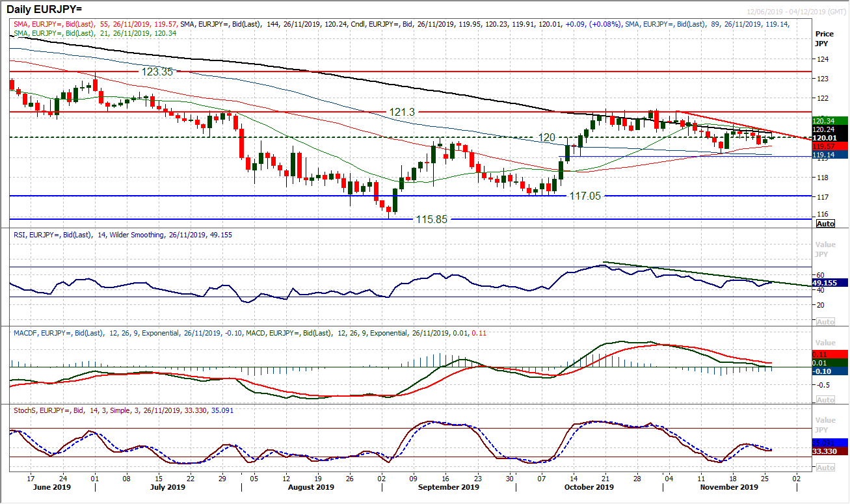Click the red 0.11 MACD signal tag
Viewport: 850px width, 504px height.
(x=829, y=354)
